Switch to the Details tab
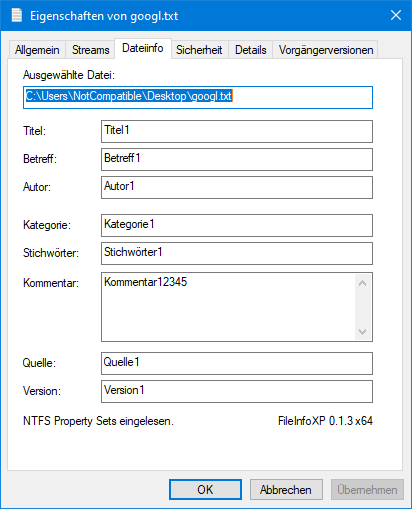Viewport: 412px width, 509px height. (250, 50)
